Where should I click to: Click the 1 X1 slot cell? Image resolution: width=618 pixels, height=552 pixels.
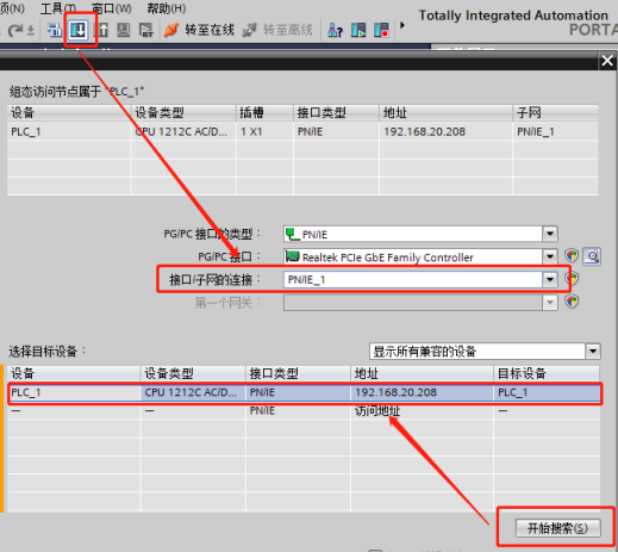(x=251, y=132)
